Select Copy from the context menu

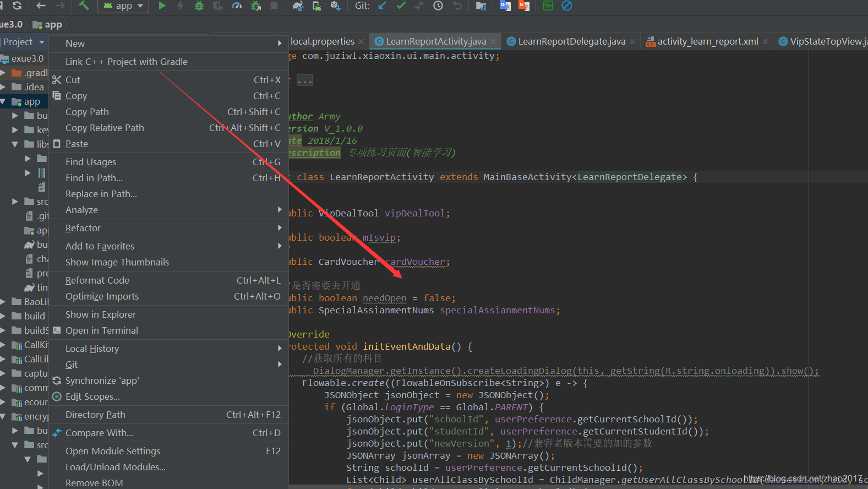click(168, 96)
